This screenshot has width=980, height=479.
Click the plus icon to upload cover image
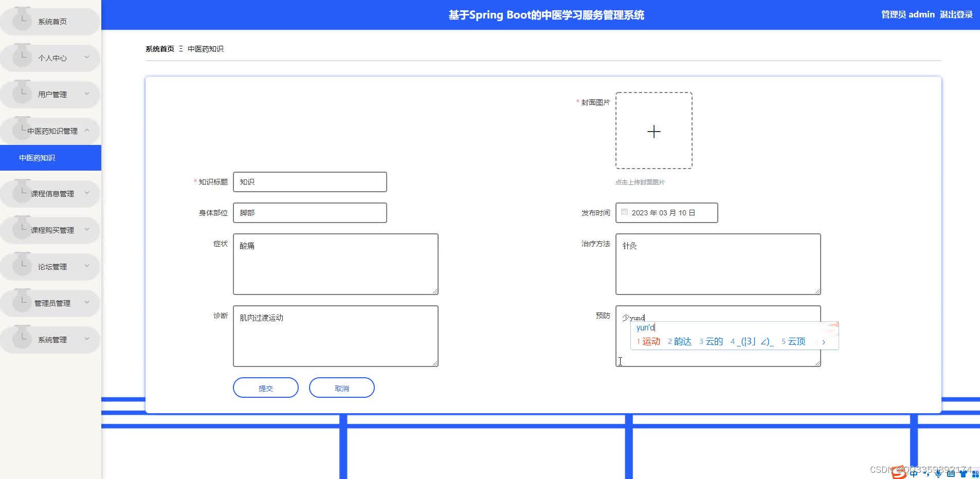654,132
